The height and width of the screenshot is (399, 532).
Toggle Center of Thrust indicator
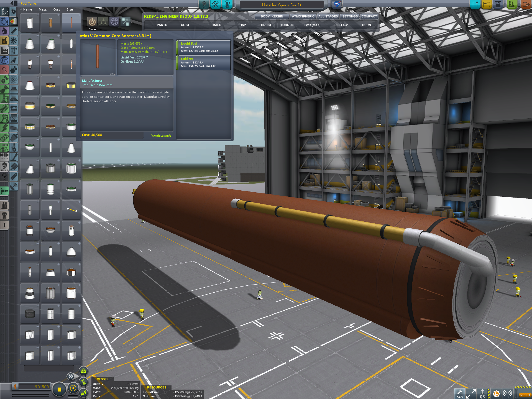83,382
